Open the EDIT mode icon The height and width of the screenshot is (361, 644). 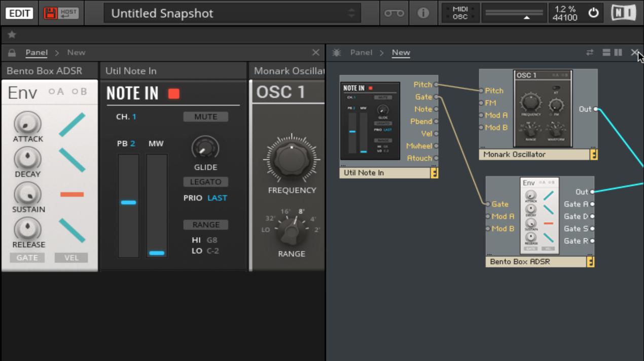click(19, 13)
